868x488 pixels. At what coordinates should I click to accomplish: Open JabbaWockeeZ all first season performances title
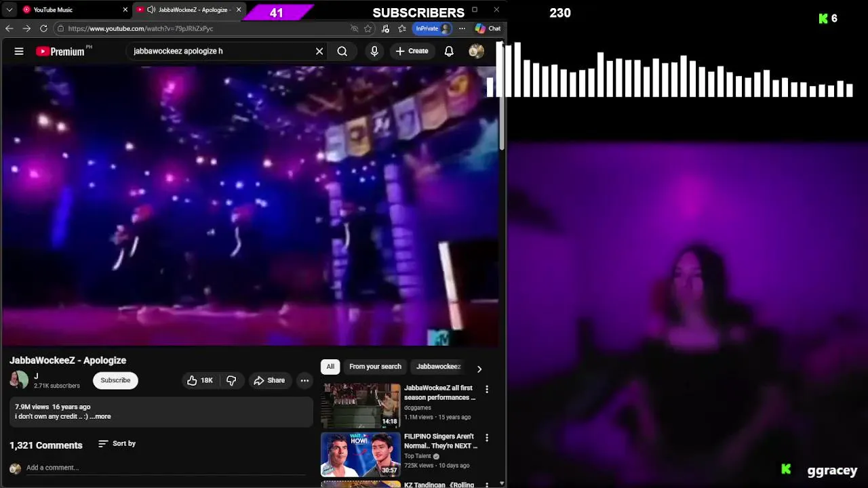click(x=439, y=393)
